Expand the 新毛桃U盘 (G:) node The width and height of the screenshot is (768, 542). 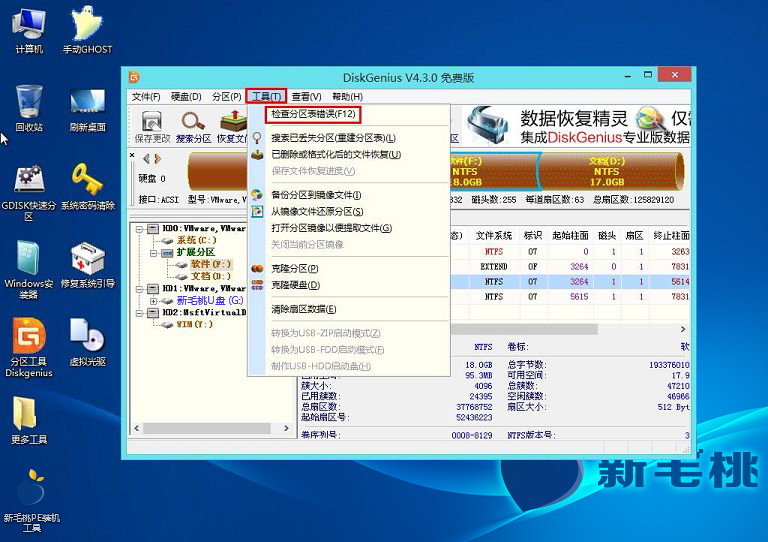(153, 301)
